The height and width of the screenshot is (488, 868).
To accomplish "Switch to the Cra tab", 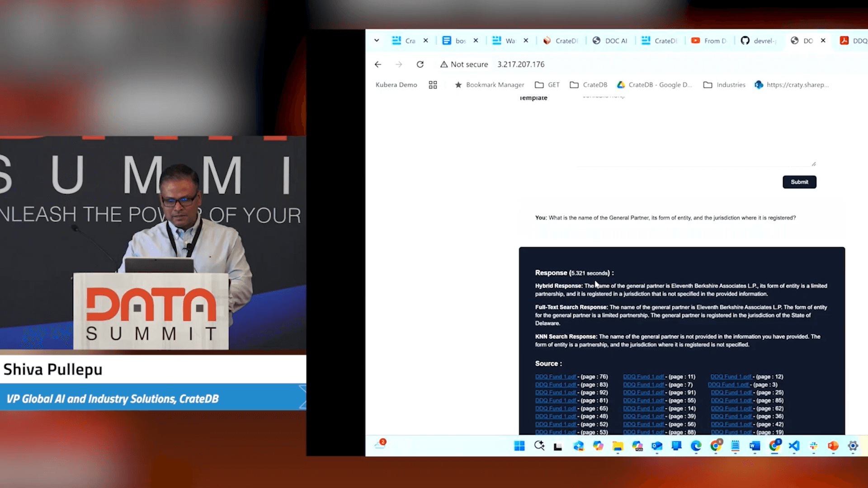I will [403, 41].
